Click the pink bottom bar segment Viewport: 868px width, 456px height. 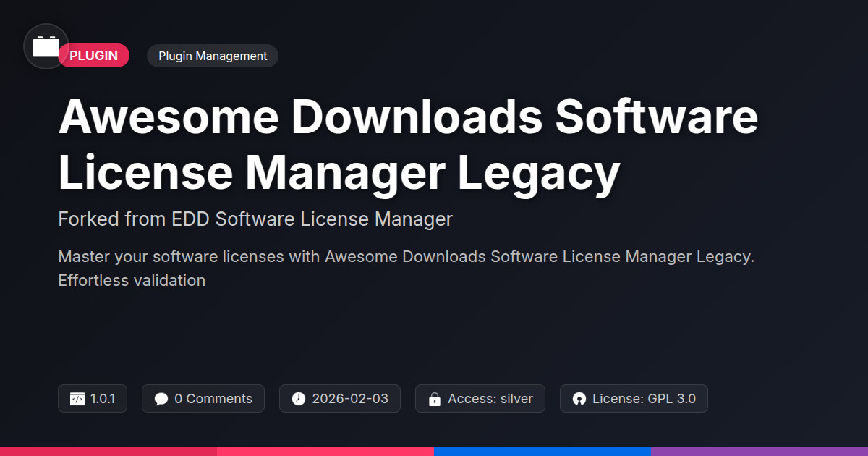(325, 451)
